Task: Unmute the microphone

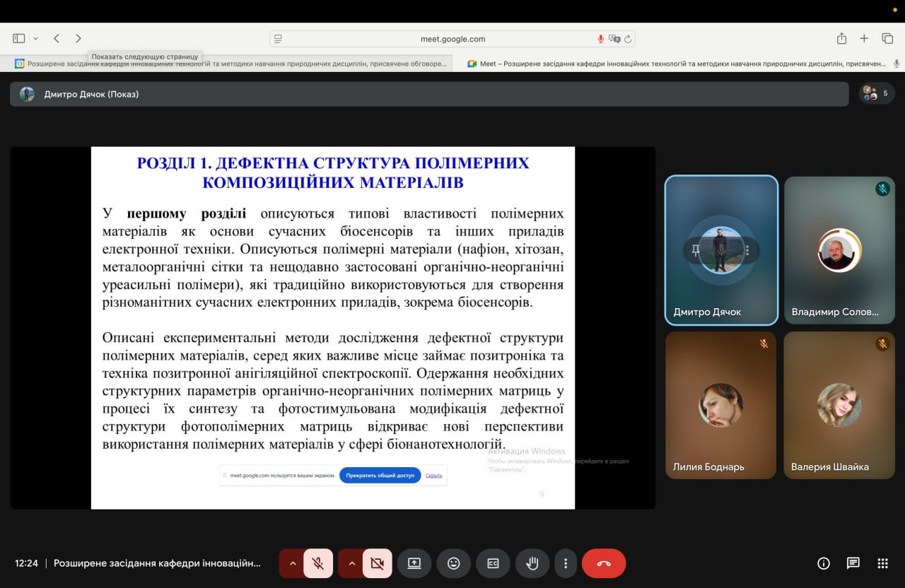Action: click(x=318, y=563)
